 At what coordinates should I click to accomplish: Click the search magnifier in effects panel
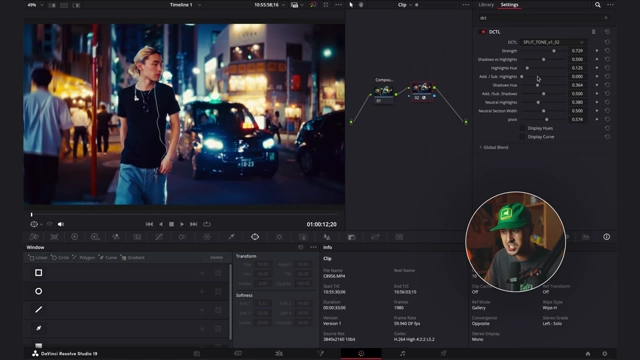click(x=598, y=5)
